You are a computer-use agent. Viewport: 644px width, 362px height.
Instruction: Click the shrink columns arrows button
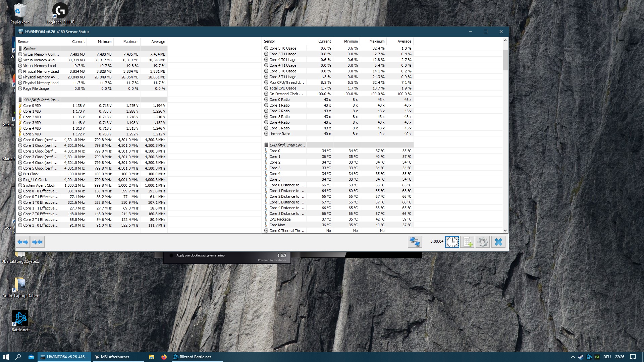pyautogui.click(x=37, y=242)
